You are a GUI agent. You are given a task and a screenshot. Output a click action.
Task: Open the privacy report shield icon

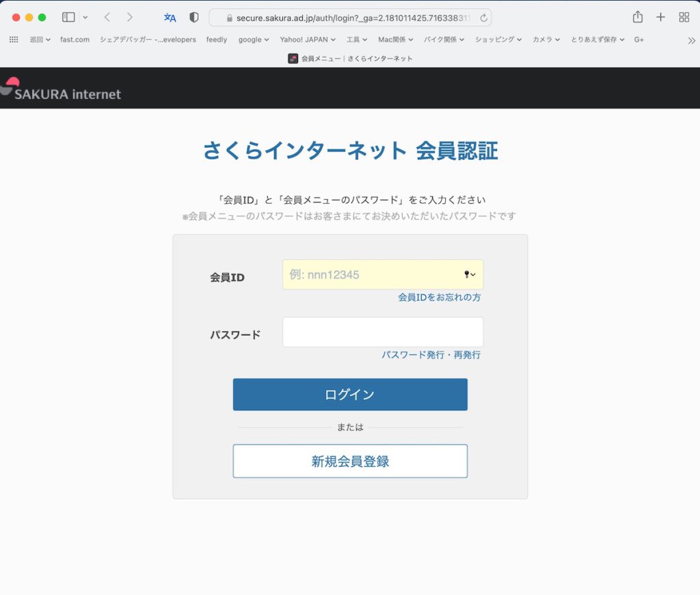click(193, 18)
